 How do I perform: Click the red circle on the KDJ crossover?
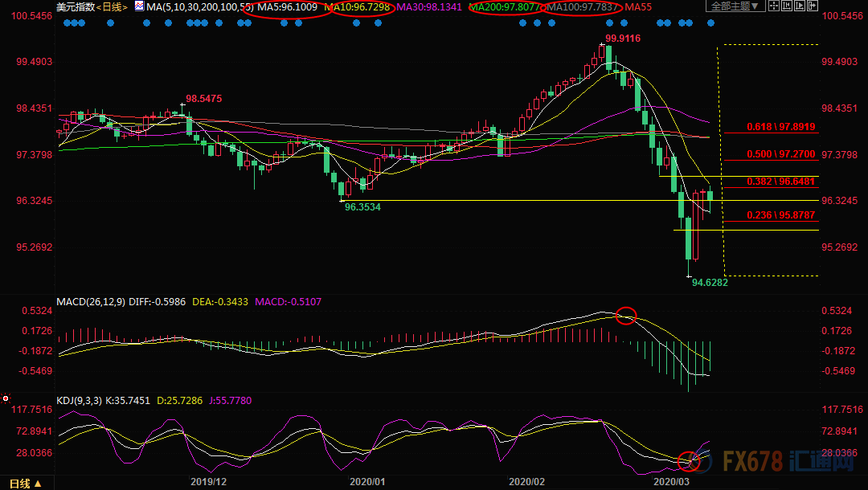pos(689,461)
